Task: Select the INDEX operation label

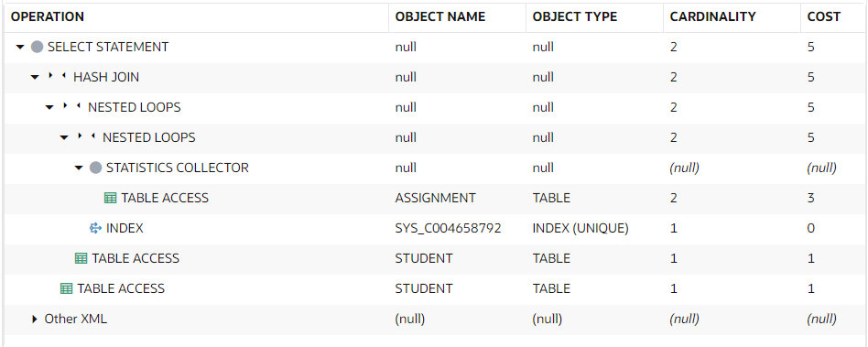Action: tap(125, 228)
